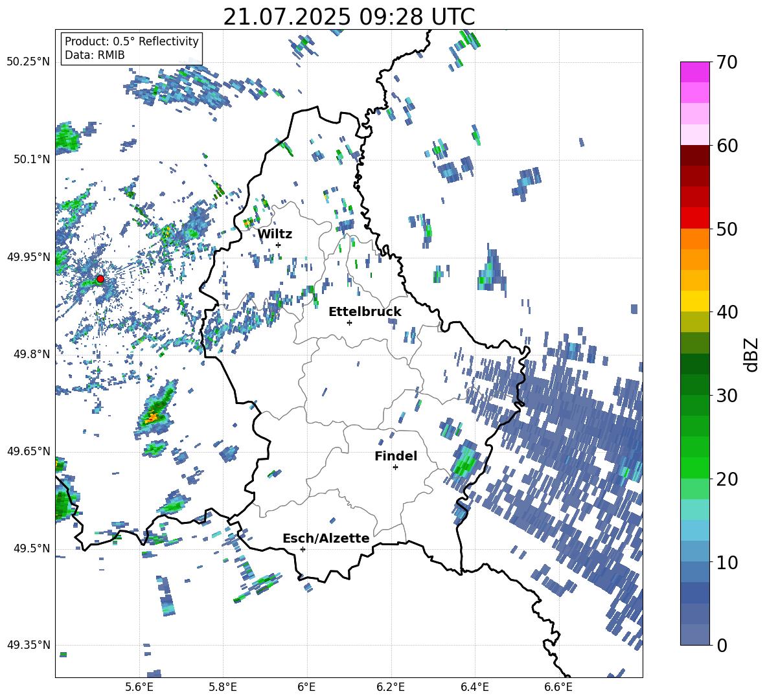767x700 pixels.
Task: Click the 'Ettelbruck' city label
Action: point(365,312)
